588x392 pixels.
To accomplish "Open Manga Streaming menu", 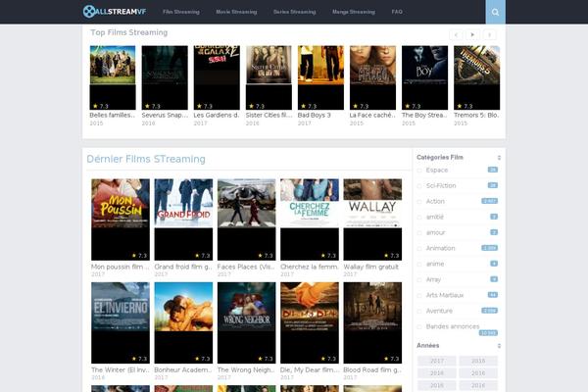I will click(x=354, y=12).
